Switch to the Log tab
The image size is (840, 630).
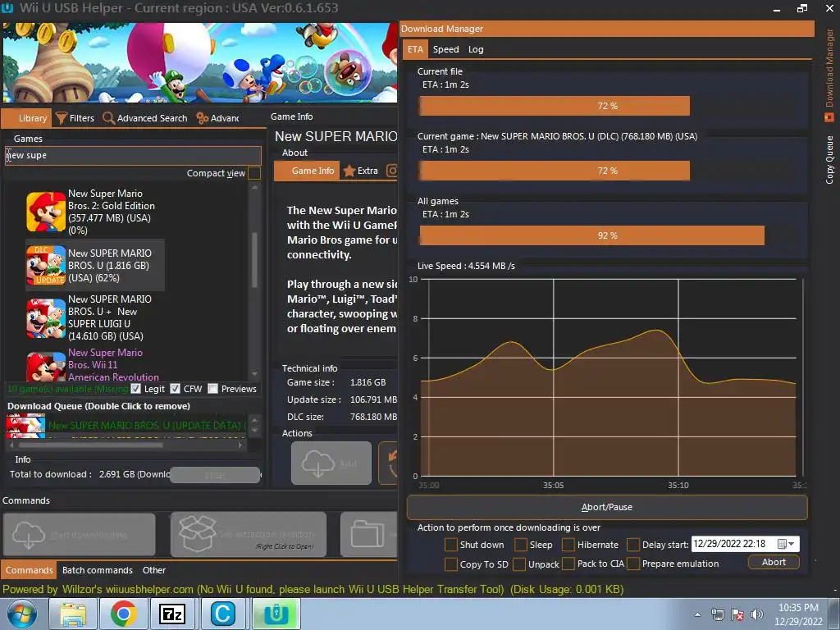click(x=476, y=49)
